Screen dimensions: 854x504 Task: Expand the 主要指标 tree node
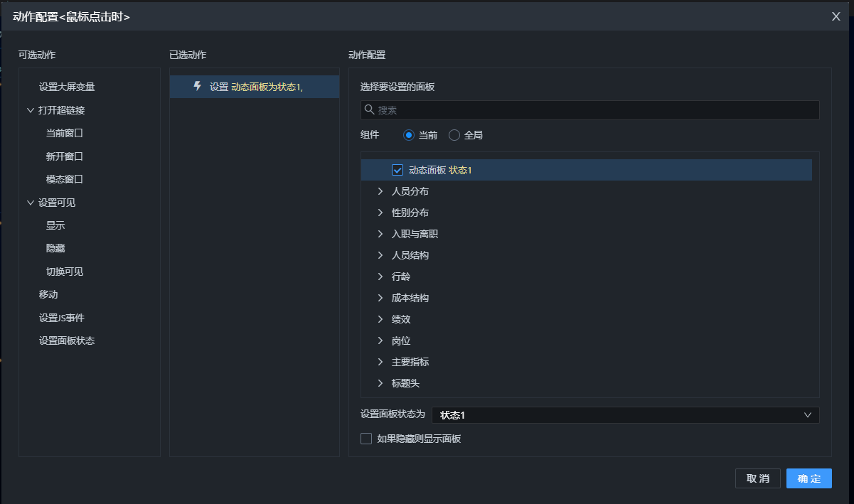[x=380, y=362]
